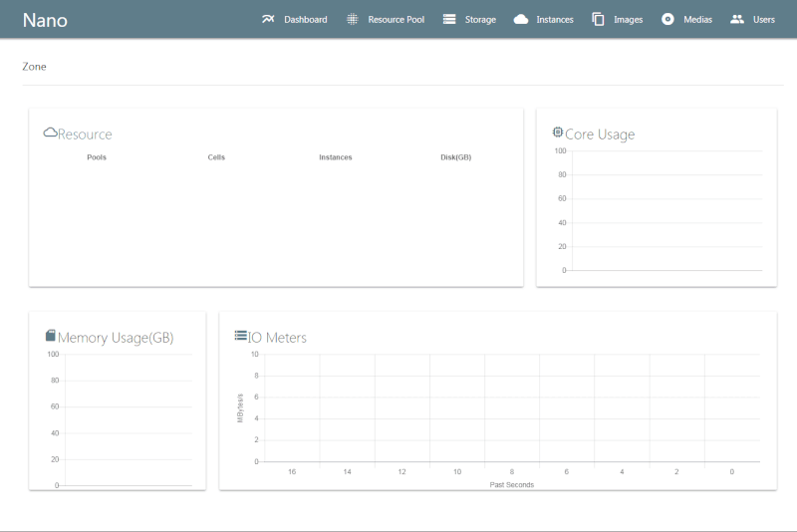
Task: Click Instances column header in Resource card
Action: pyautogui.click(x=336, y=157)
